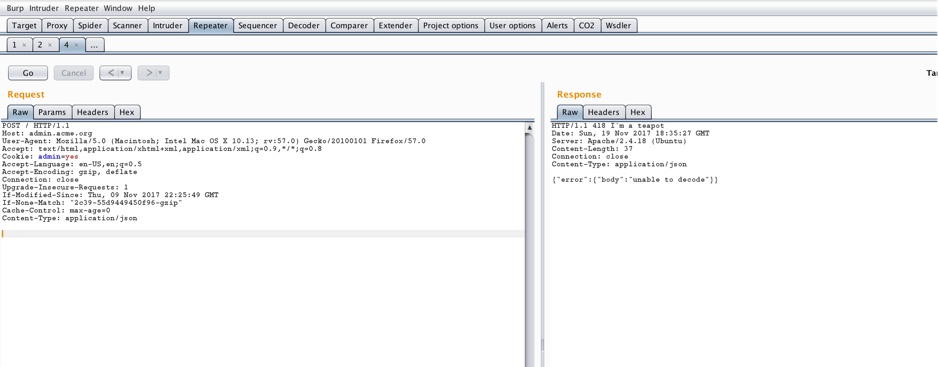Open the Window menu
Image resolution: width=938 pixels, height=367 pixels.
point(118,8)
